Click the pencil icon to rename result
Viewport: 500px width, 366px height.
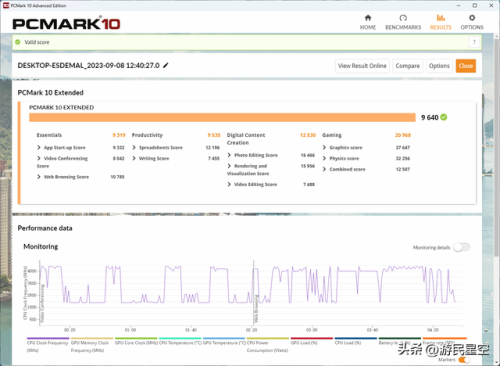click(x=166, y=66)
